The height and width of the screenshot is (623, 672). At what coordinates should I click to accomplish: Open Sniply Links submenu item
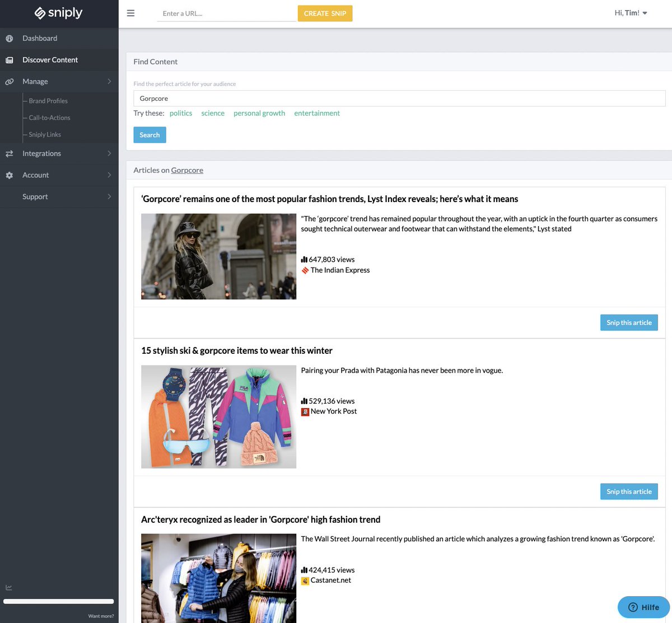45,134
